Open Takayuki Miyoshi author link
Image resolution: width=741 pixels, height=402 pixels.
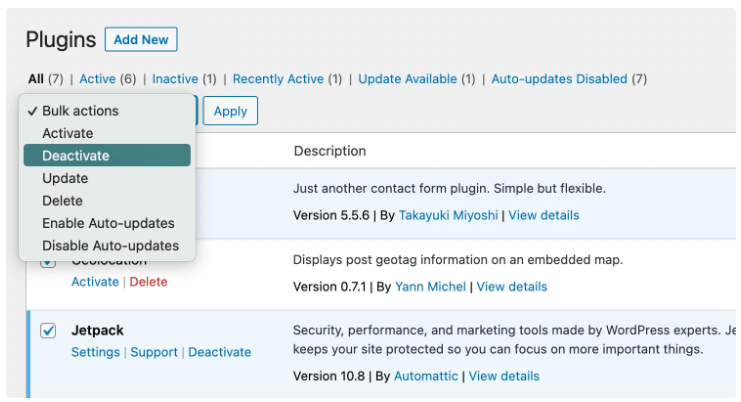click(x=448, y=215)
